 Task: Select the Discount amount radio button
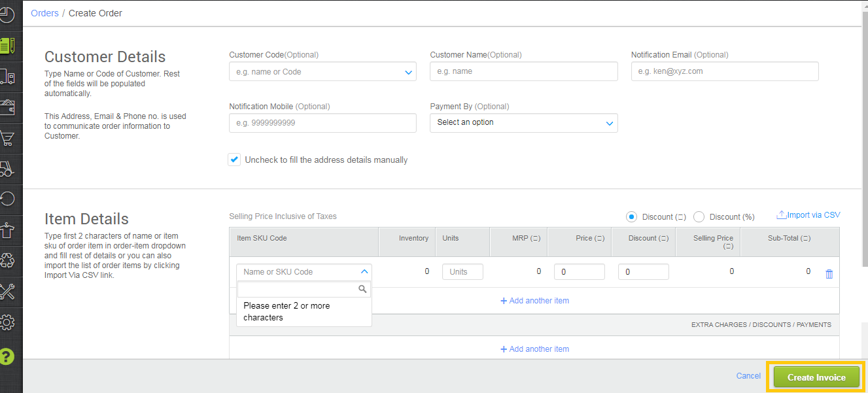[631, 216]
